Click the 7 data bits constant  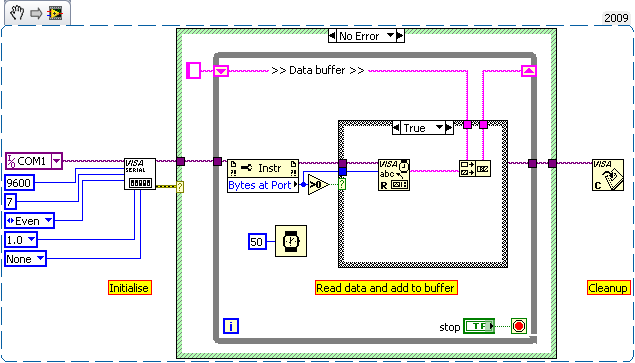click(x=11, y=202)
